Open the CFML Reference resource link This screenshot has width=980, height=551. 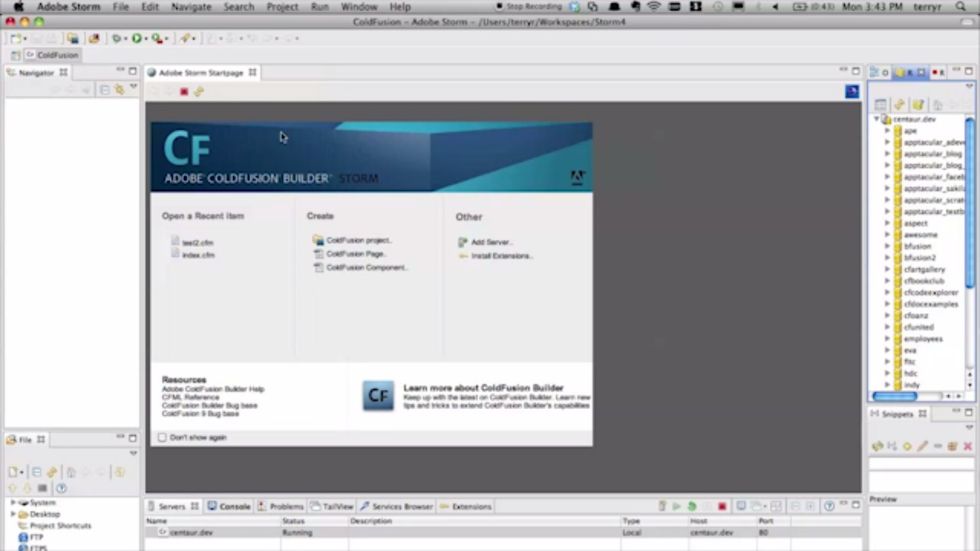(x=190, y=397)
